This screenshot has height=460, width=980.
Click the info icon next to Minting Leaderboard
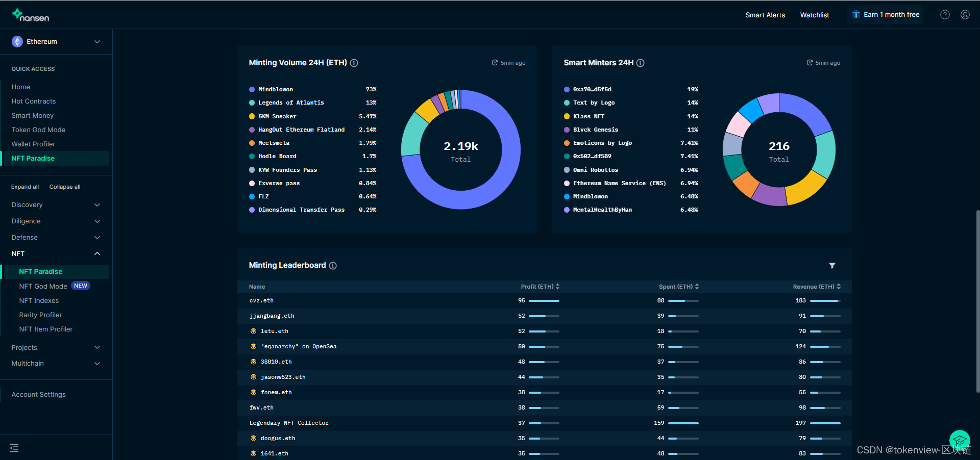[333, 266]
